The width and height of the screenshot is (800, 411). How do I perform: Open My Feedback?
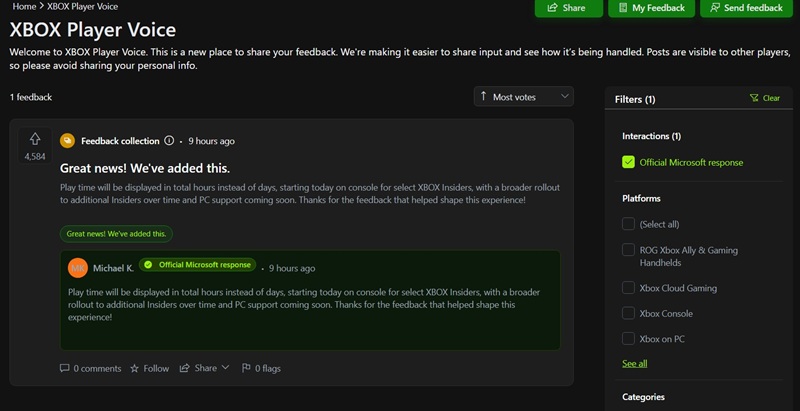pos(651,8)
